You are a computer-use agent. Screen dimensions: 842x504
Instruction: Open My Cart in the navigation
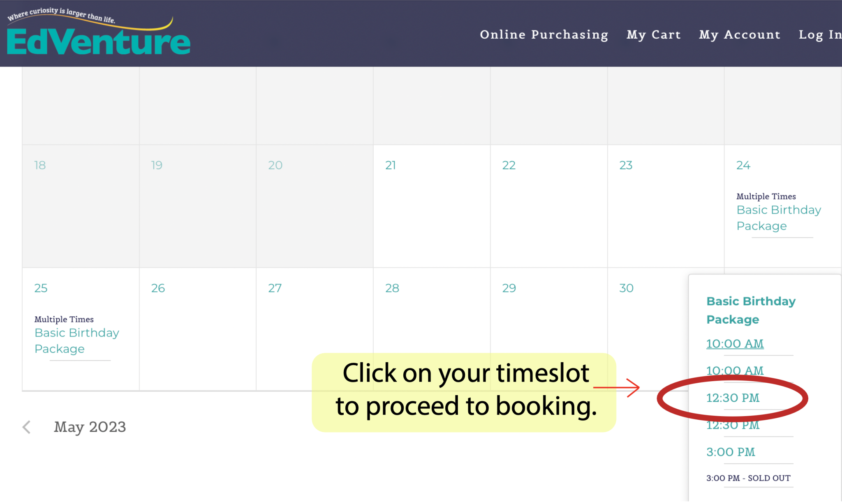[653, 35]
